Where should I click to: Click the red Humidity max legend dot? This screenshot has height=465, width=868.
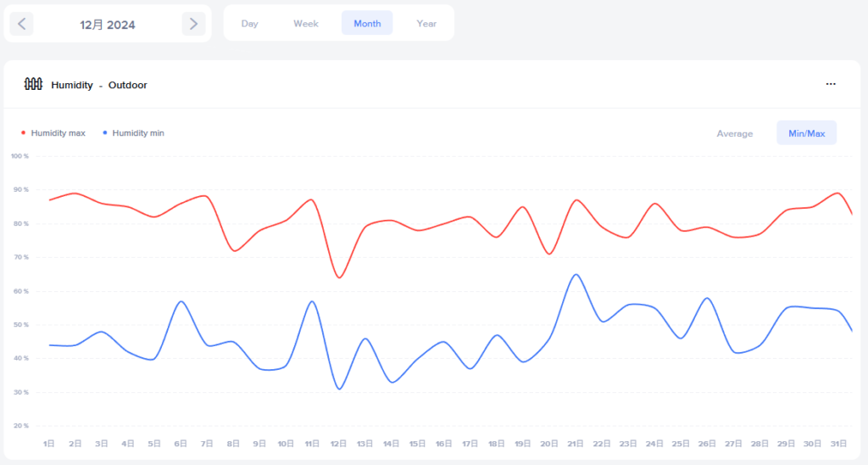[x=23, y=133]
